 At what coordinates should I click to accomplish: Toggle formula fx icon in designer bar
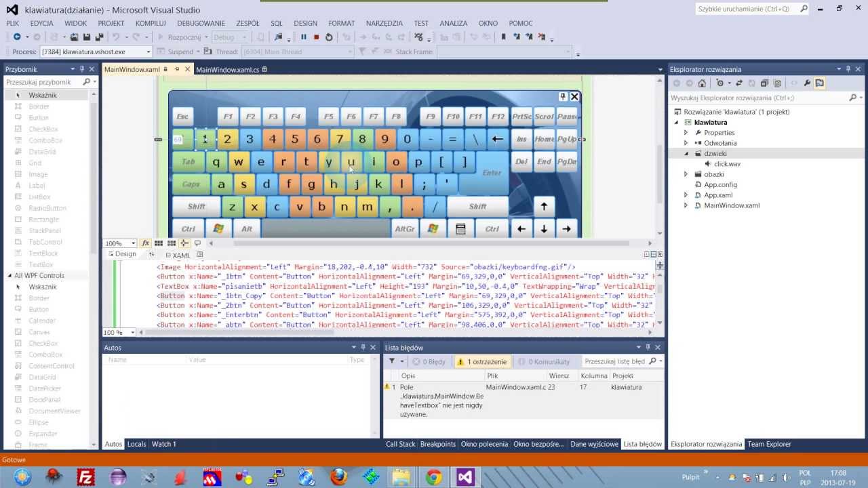145,243
